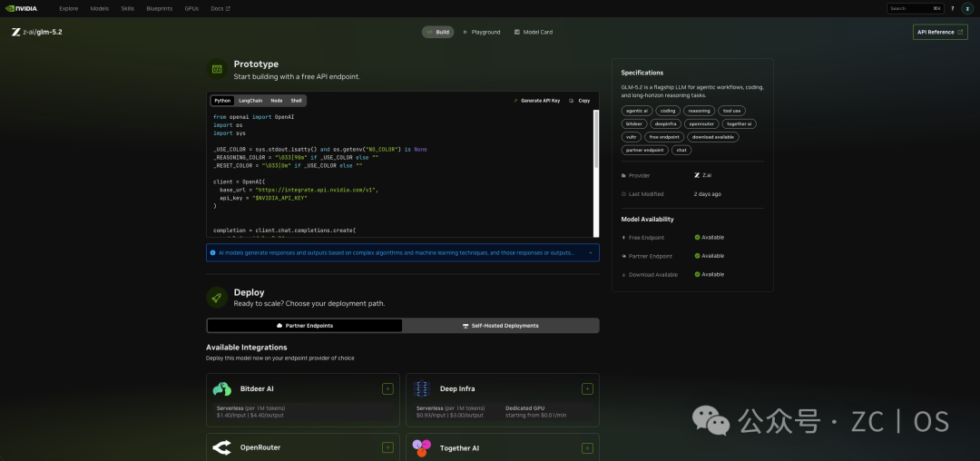Expand the OpenRouter card plus button
The height and width of the screenshot is (461, 980).
point(387,447)
